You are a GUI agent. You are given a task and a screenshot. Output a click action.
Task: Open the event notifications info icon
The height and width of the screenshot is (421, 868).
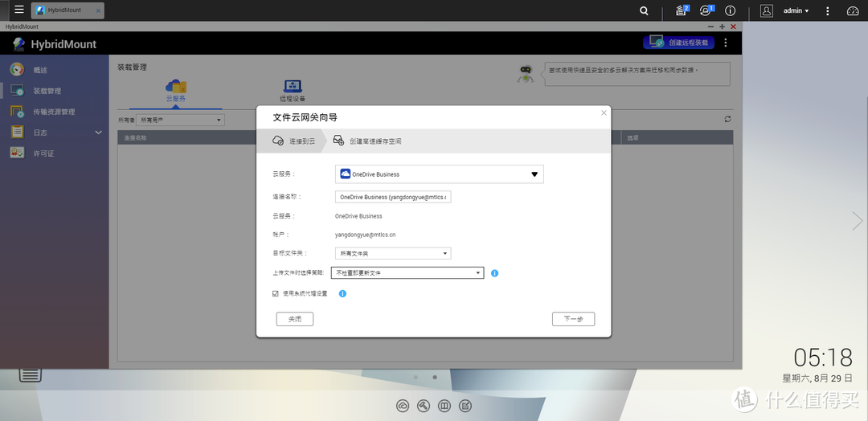coord(730,10)
